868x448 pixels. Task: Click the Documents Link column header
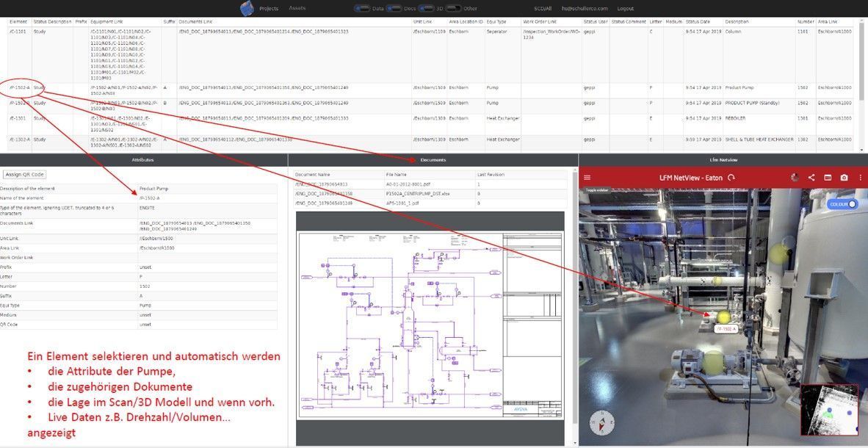point(195,21)
